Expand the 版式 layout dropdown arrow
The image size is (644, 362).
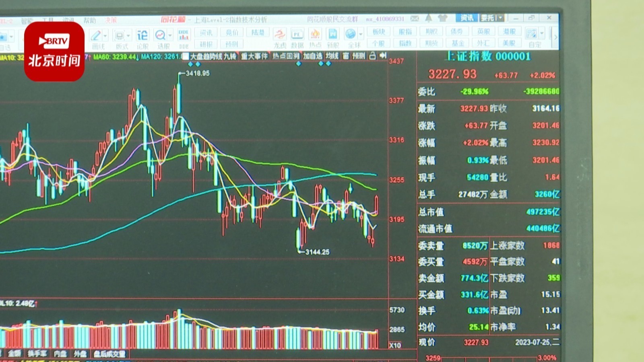128,36
